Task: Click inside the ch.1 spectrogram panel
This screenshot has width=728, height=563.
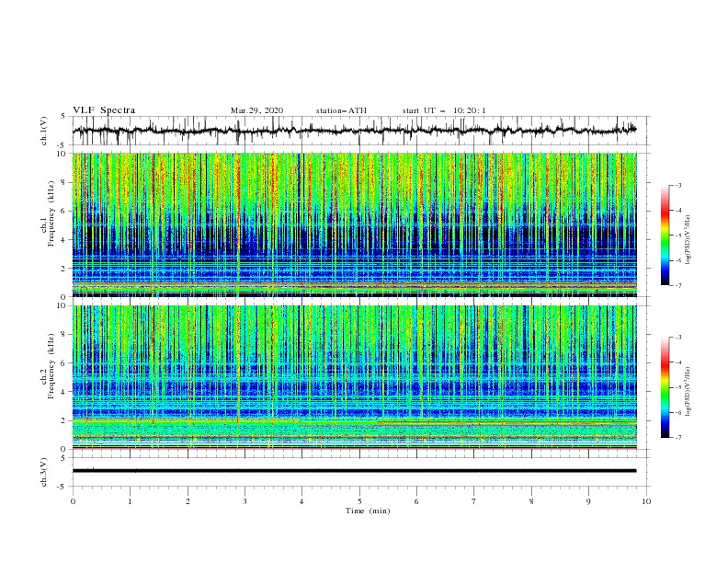Action: [x=355, y=224]
